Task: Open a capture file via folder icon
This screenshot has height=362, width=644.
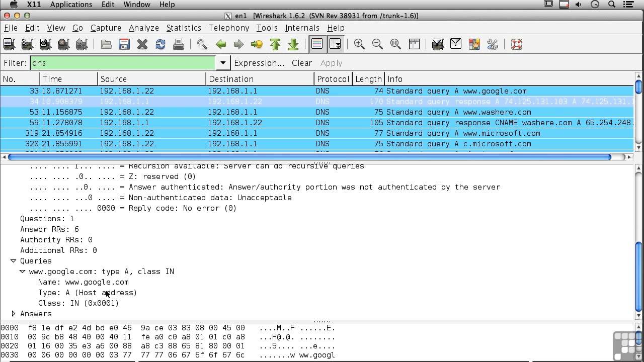Action: [106, 44]
